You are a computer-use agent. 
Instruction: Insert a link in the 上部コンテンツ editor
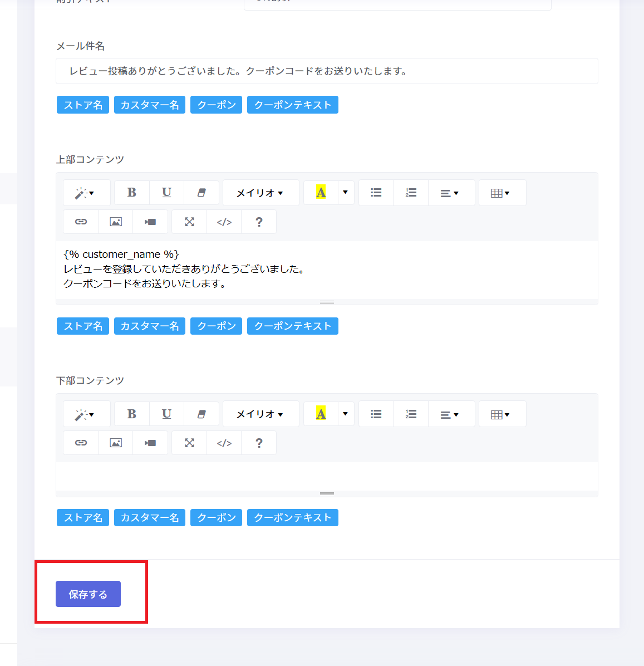tap(81, 222)
